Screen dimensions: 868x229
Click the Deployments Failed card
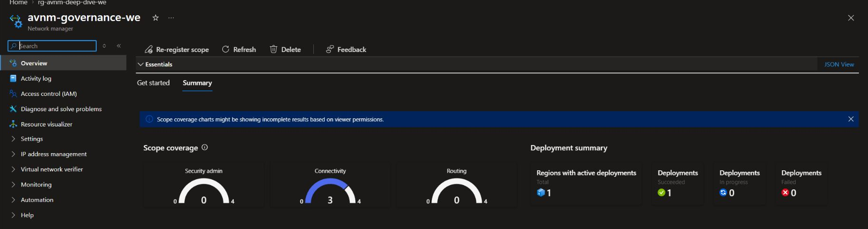[x=801, y=184]
